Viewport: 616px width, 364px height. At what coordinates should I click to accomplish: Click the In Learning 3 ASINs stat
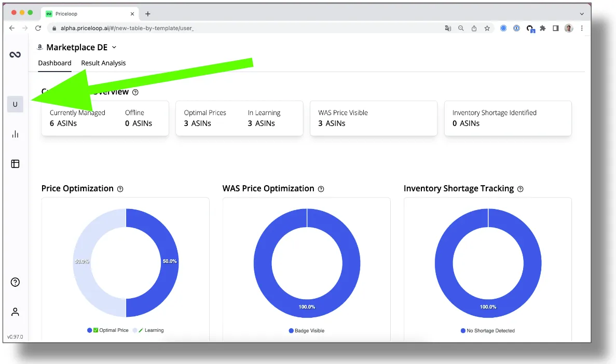coord(264,118)
